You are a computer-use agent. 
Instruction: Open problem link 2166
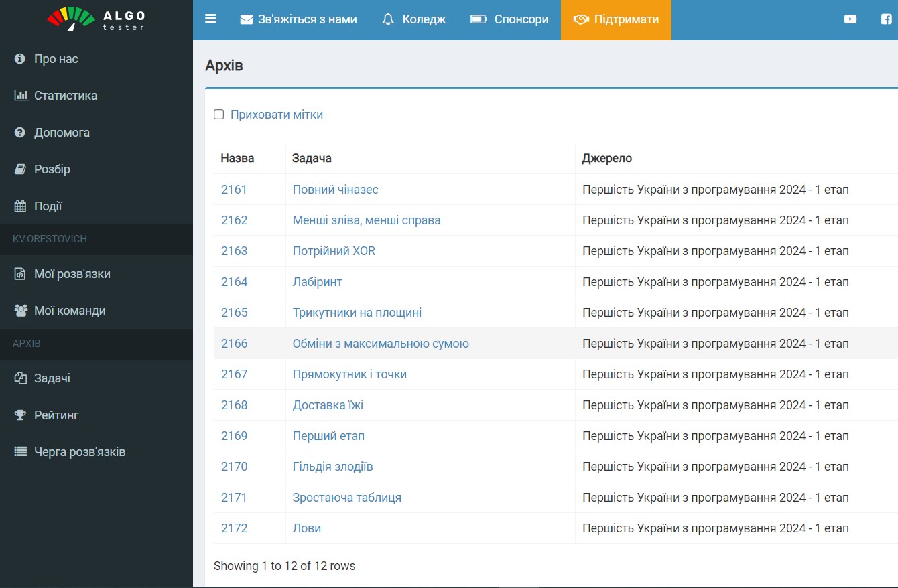(234, 344)
